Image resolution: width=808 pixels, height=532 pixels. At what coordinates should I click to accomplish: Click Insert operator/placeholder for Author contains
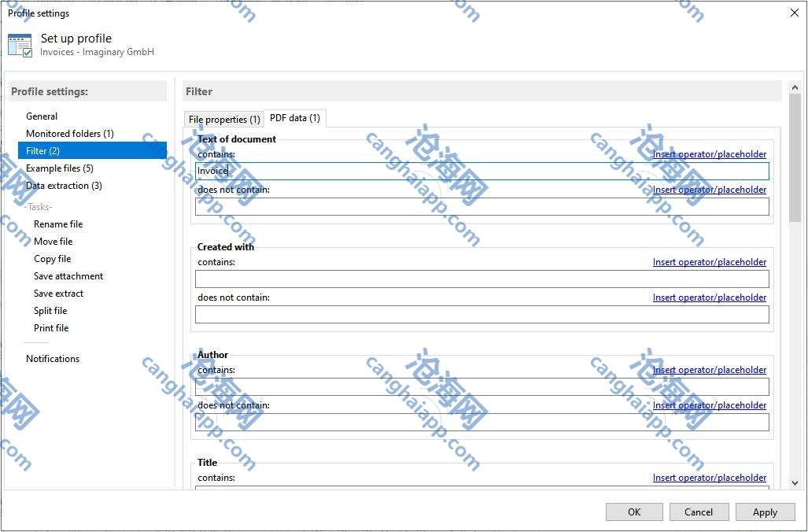pyautogui.click(x=709, y=370)
